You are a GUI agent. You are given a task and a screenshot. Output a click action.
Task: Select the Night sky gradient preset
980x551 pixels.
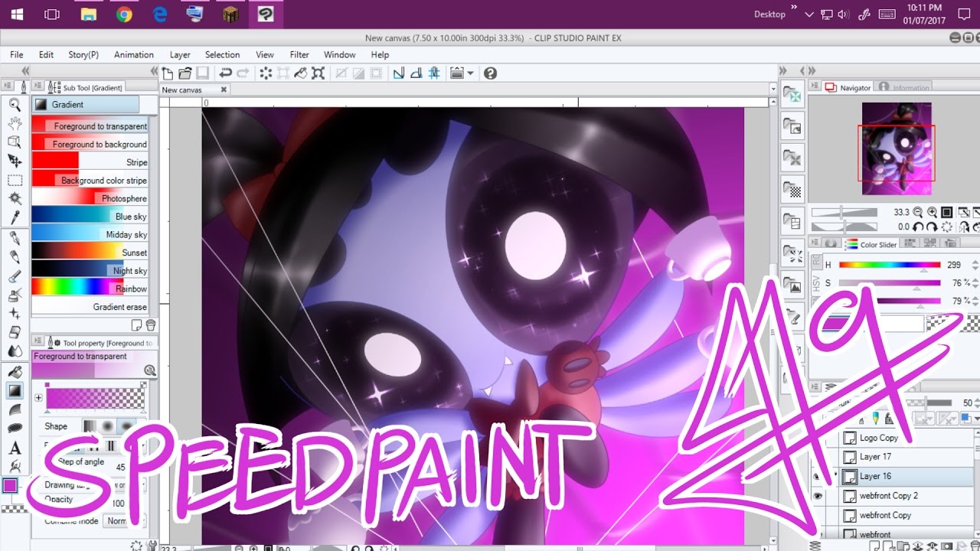[90, 271]
